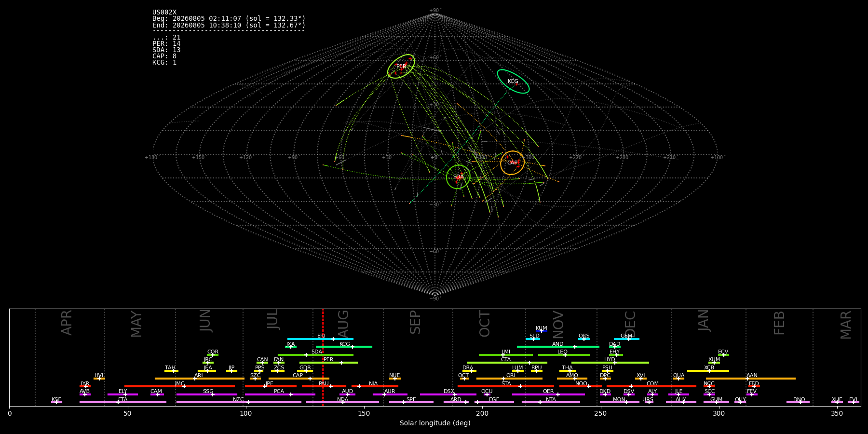Click the +90 north pole label

pyautogui.click(x=435, y=10)
